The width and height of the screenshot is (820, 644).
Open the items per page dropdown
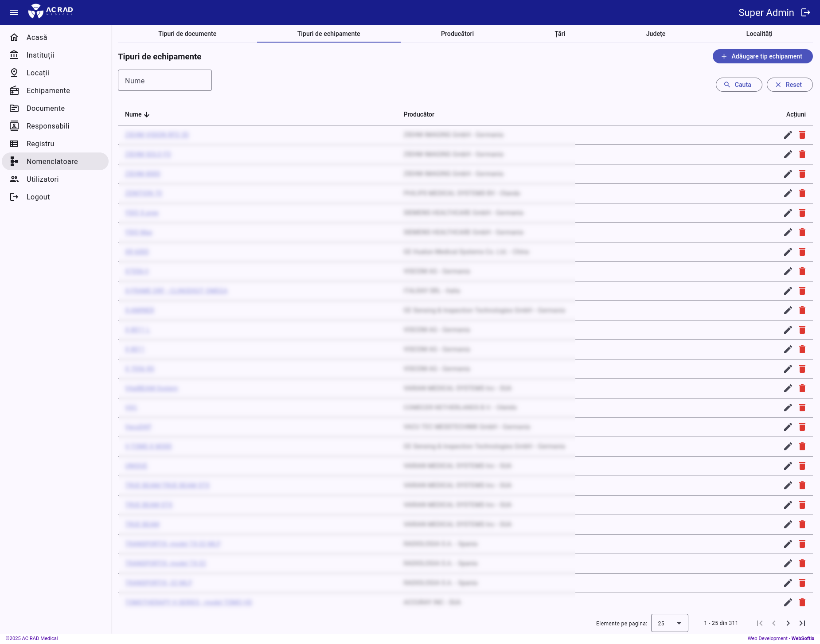pos(669,623)
